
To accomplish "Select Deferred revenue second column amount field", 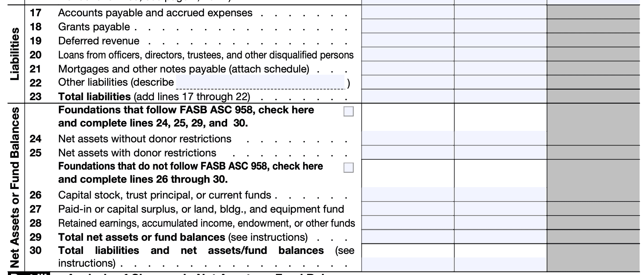I will point(500,41).
